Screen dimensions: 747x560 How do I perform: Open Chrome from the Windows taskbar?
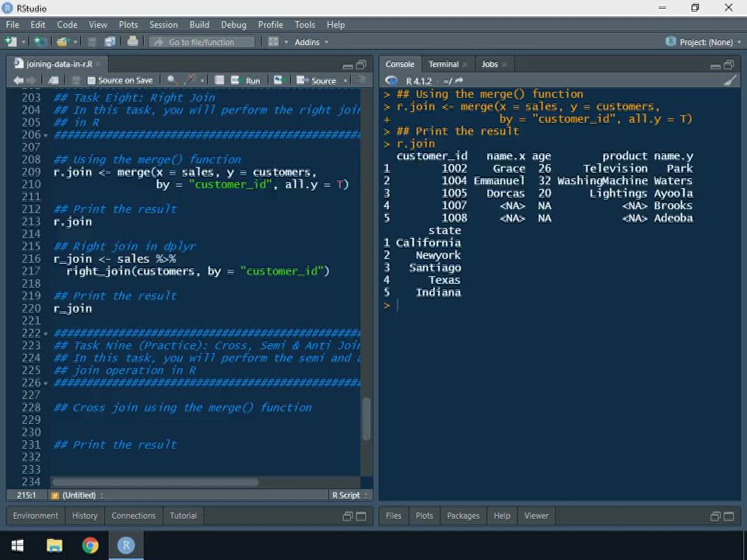(90, 545)
